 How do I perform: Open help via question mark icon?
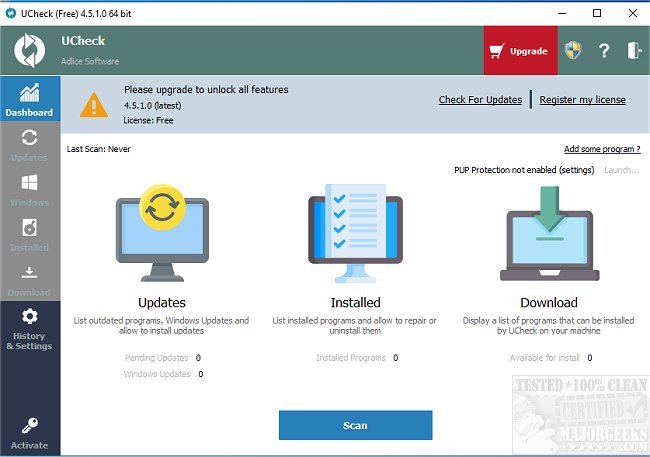(604, 51)
